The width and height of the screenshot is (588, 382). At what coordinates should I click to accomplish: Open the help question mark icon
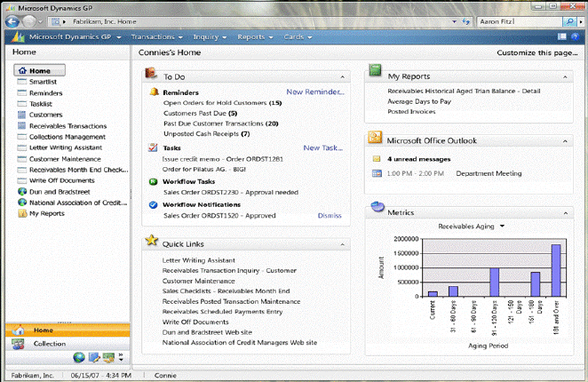coord(575,36)
